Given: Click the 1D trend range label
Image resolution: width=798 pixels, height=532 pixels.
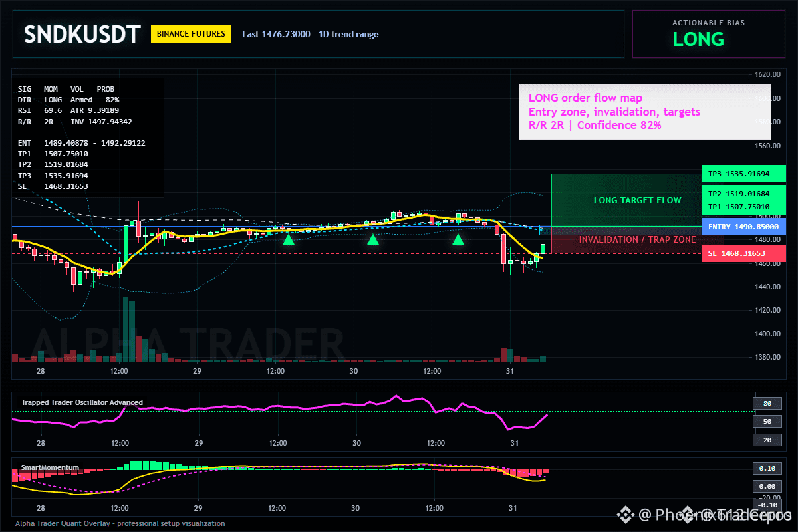Looking at the screenshot, I should point(348,34).
